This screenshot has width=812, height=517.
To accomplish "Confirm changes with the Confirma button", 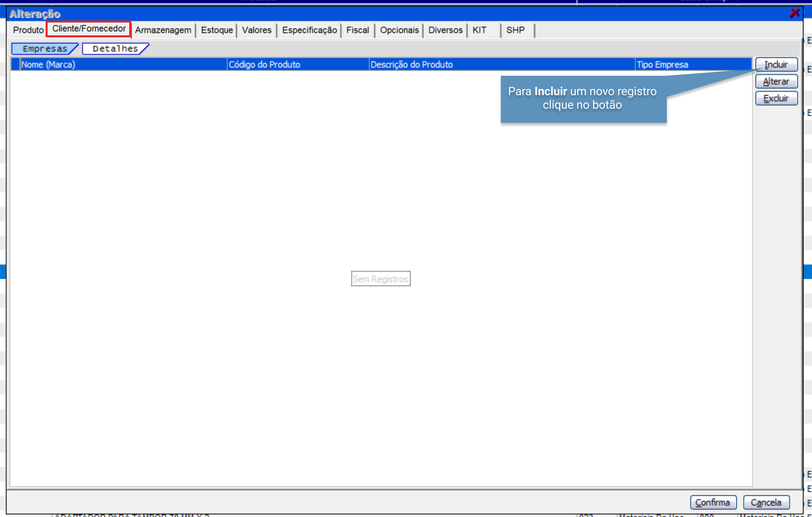I will tap(713, 503).
